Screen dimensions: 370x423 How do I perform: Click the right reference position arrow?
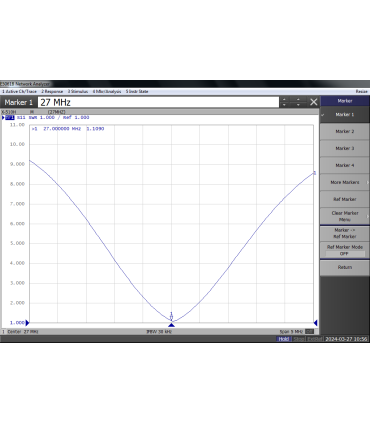click(x=315, y=323)
